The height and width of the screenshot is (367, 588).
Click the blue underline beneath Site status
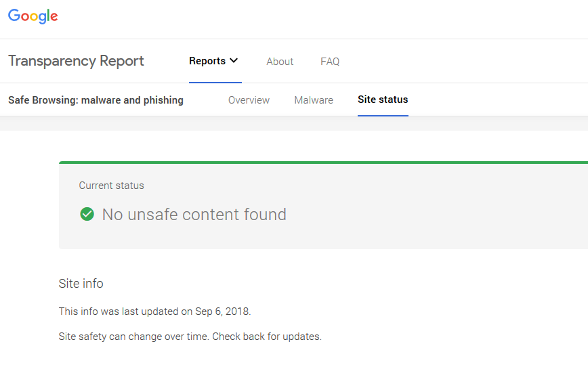click(x=383, y=115)
